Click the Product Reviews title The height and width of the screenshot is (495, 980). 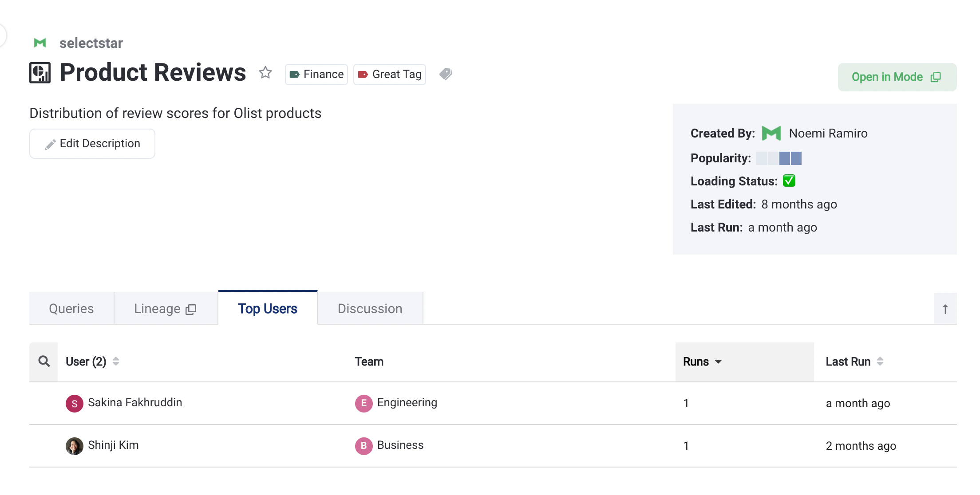coord(153,72)
